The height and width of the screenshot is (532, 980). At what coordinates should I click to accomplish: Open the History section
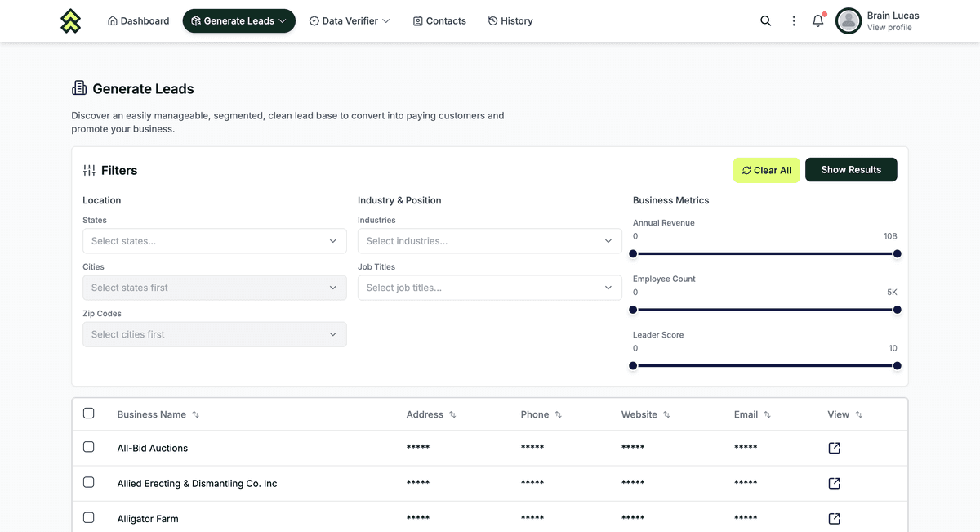click(510, 20)
